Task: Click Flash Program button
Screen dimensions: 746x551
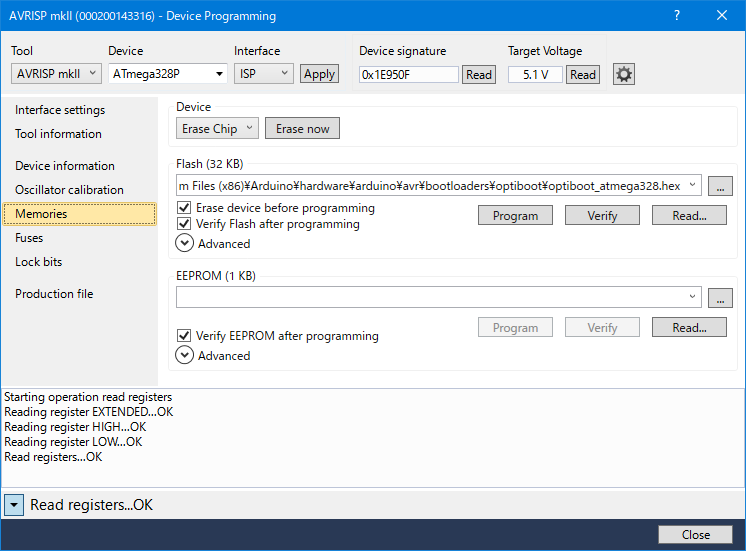Action: pyautogui.click(x=515, y=216)
